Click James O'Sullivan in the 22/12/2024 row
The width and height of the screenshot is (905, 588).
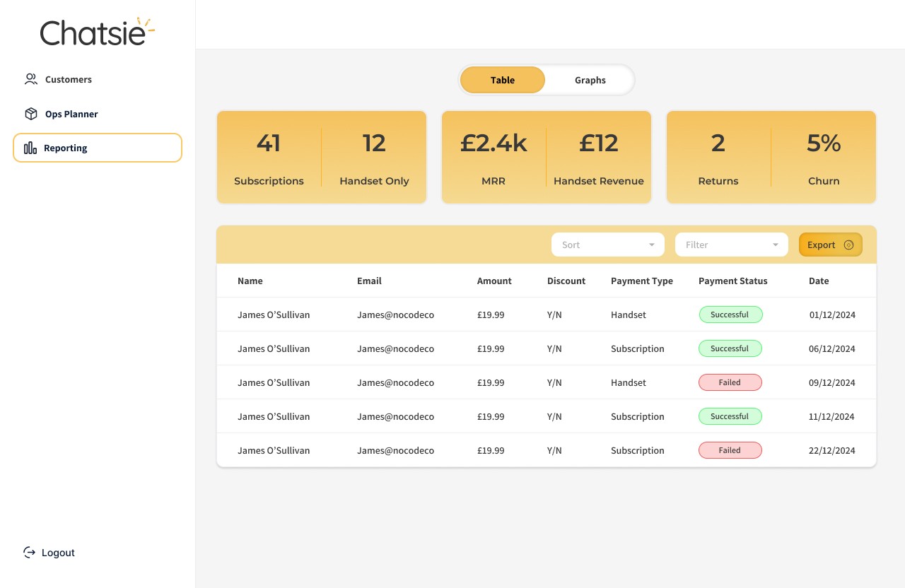pyautogui.click(x=274, y=450)
